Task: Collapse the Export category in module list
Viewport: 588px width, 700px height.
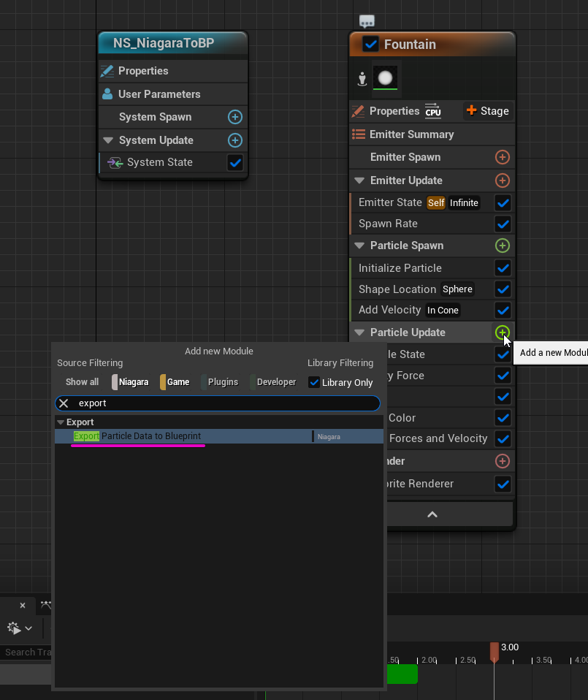Action: point(61,422)
